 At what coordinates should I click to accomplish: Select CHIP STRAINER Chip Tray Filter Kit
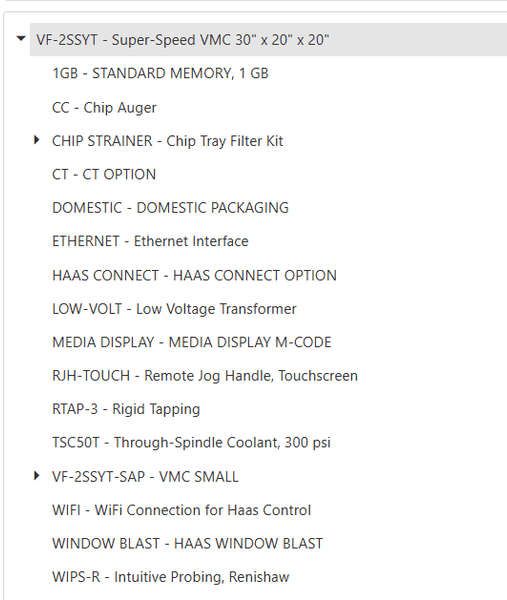coord(167,141)
